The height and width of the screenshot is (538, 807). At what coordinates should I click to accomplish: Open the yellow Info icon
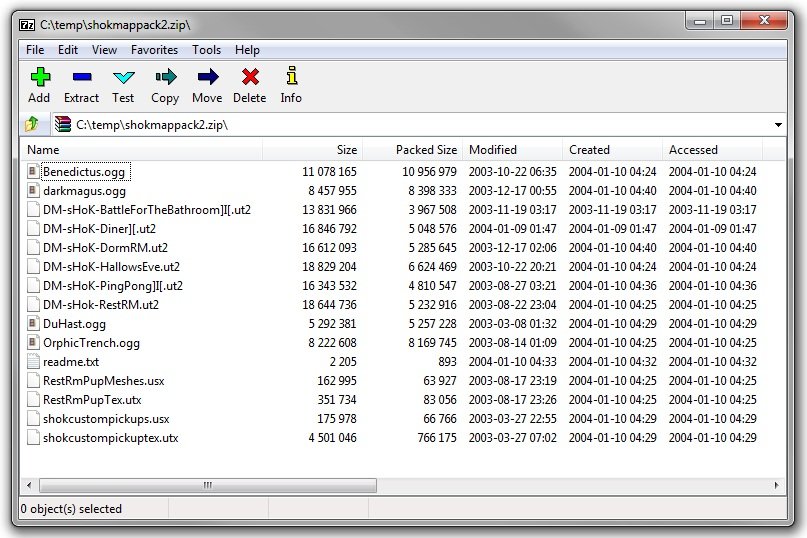pos(291,77)
